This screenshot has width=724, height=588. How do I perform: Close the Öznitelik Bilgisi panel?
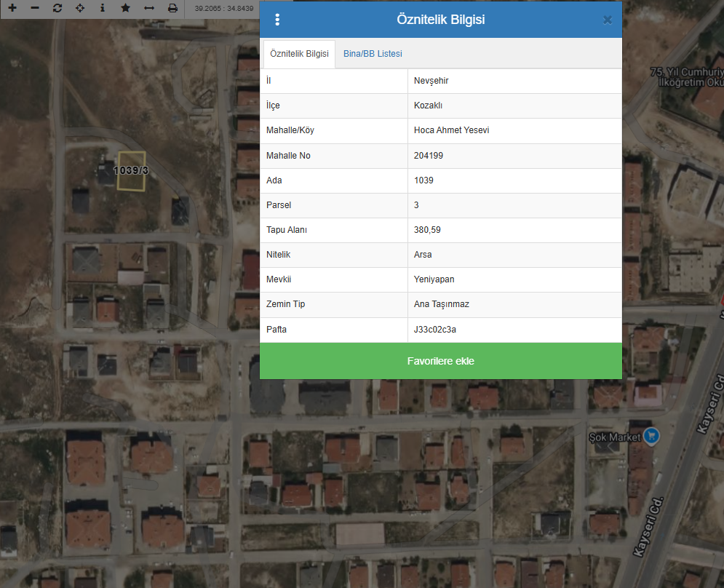click(x=607, y=20)
